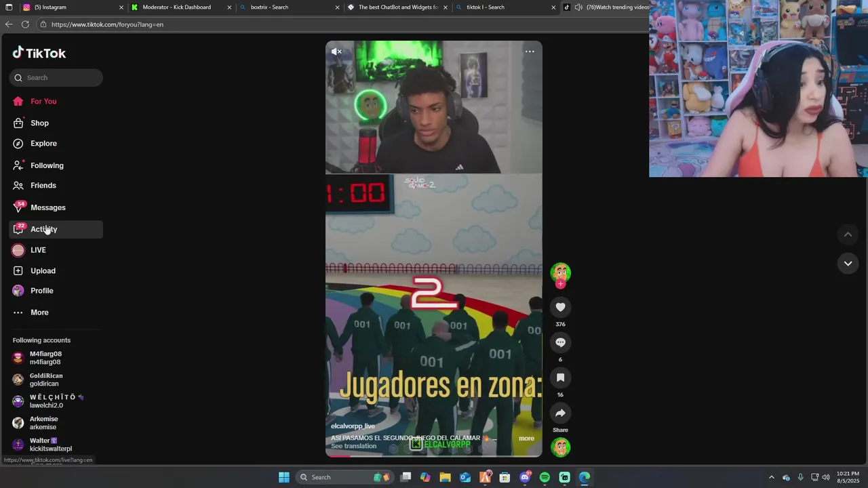Open the video comments
The height and width of the screenshot is (488, 868).
coord(560,342)
